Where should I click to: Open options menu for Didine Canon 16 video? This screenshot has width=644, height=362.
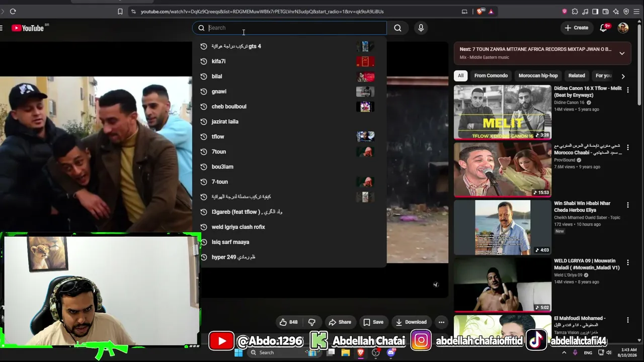[627, 89]
